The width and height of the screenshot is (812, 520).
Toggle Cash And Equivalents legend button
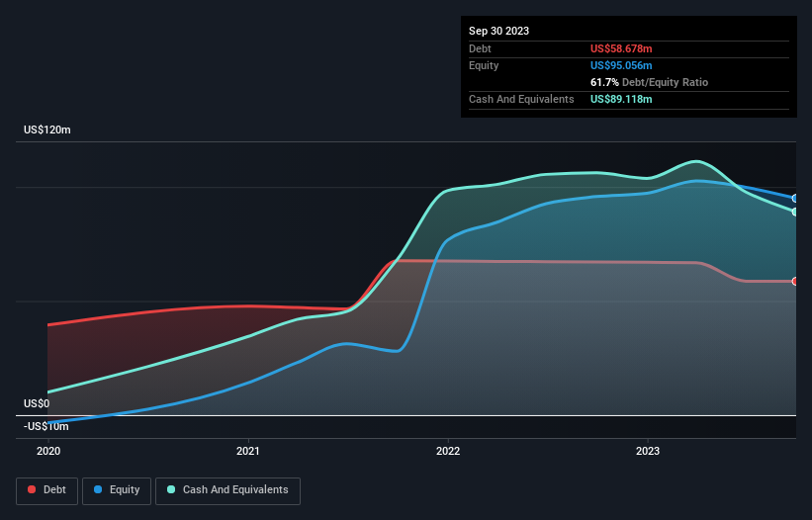point(227,490)
